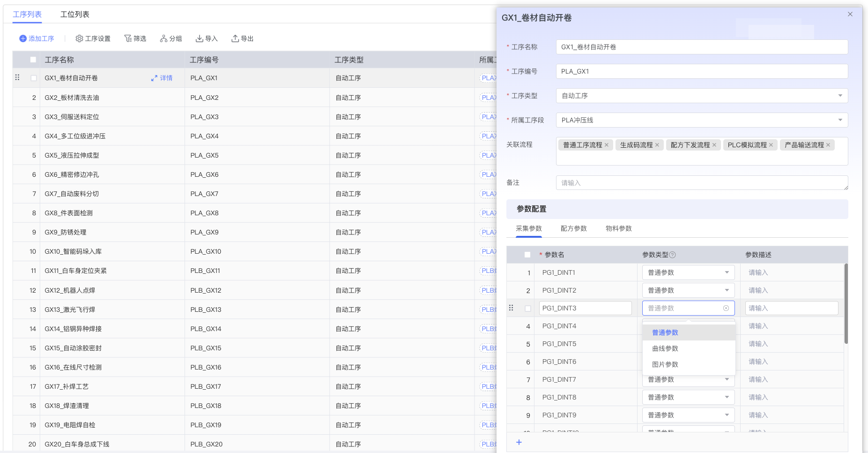Check the PG1_DINT3 row checkbox
The image size is (868, 453).
point(528,309)
